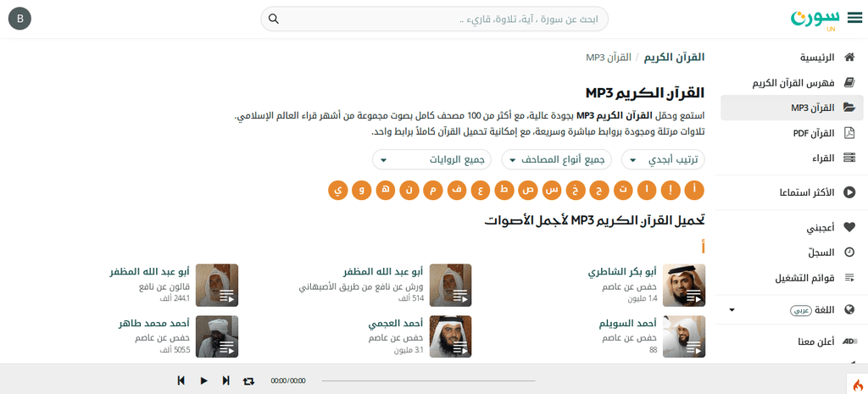Open the جميع أنواع المصاحف dropdown

[x=557, y=160]
